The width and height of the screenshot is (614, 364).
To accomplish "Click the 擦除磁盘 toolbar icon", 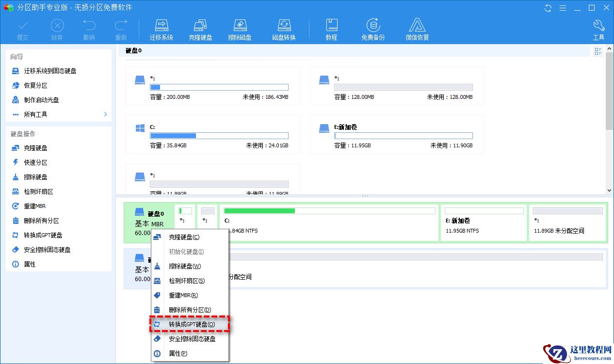I will tap(240, 28).
